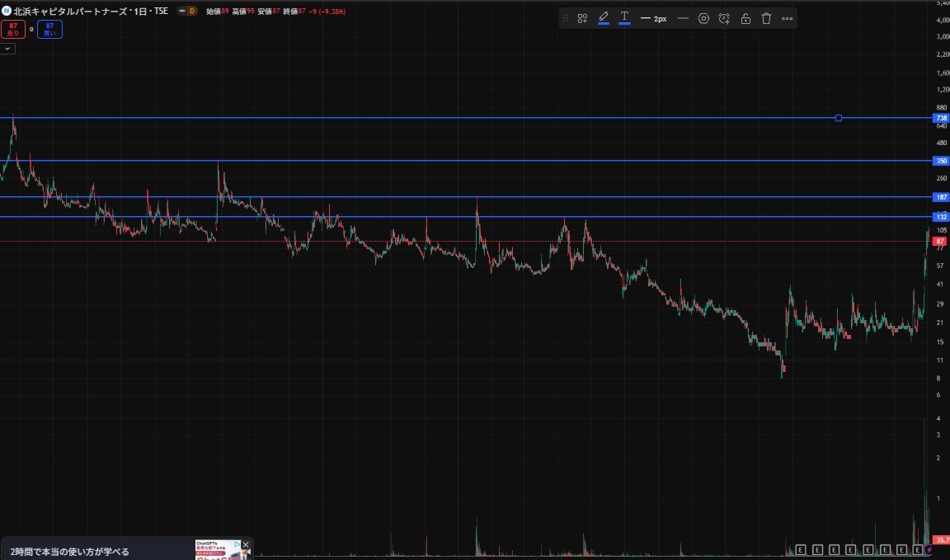Open the more options three-dots menu
Screen dimensions: 950x560
[787, 19]
